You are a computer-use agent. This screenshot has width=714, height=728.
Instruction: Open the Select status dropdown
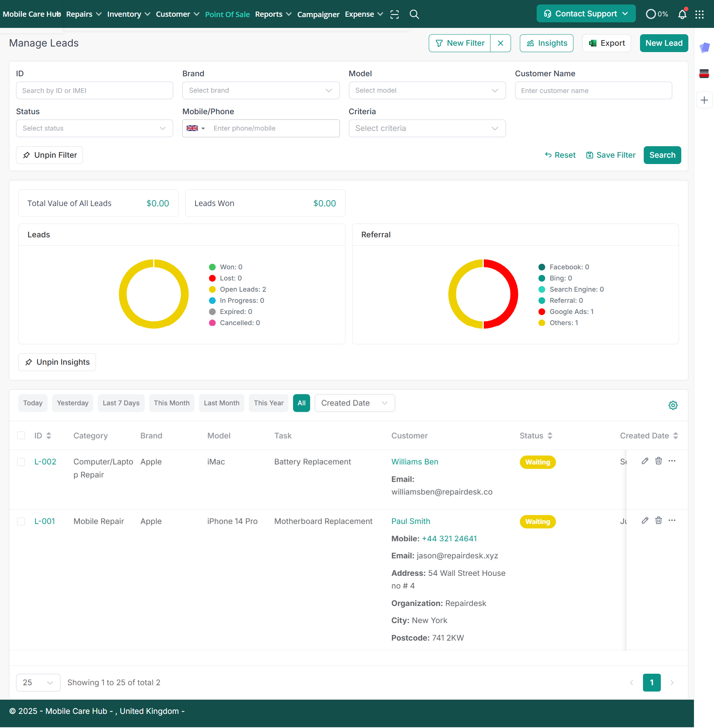point(94,128)
